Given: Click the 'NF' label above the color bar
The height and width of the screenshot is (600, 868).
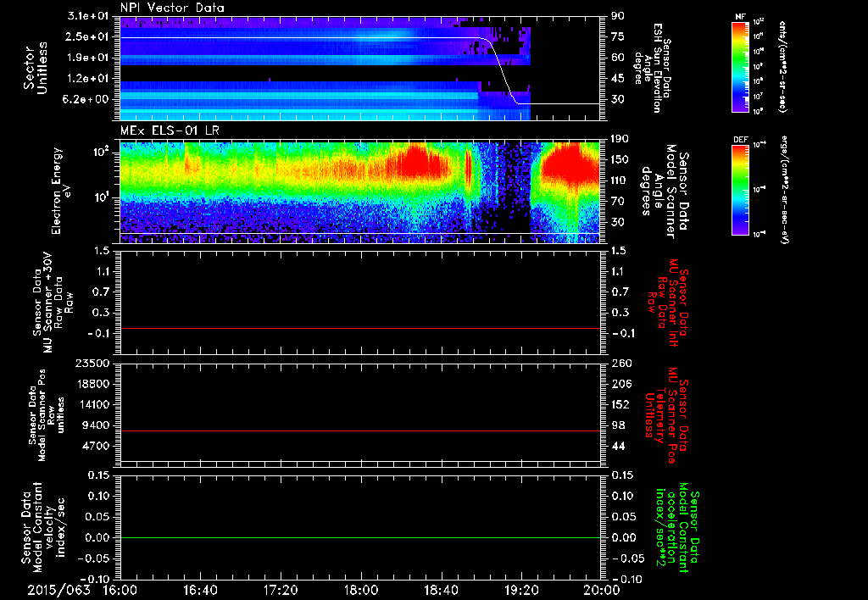Looking at the screenshot, I should click(740, 17).
